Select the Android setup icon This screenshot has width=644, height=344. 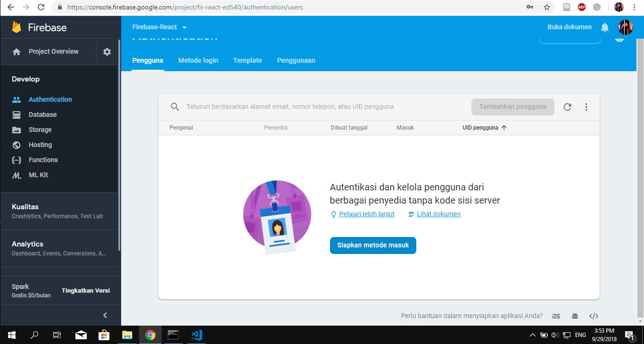tap(575, 316)
